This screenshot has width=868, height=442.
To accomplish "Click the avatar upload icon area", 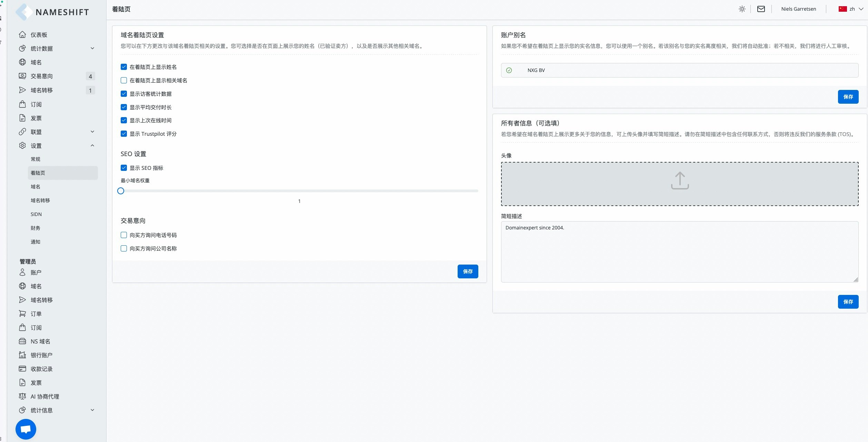I will [x=679, y=181].
